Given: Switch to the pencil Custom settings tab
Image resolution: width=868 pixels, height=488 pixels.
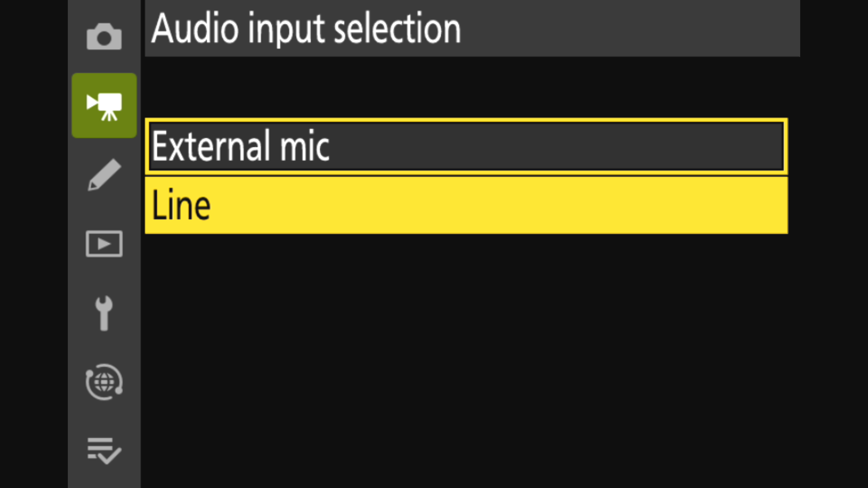Looking at the screenshot, I should coord(104,174).
